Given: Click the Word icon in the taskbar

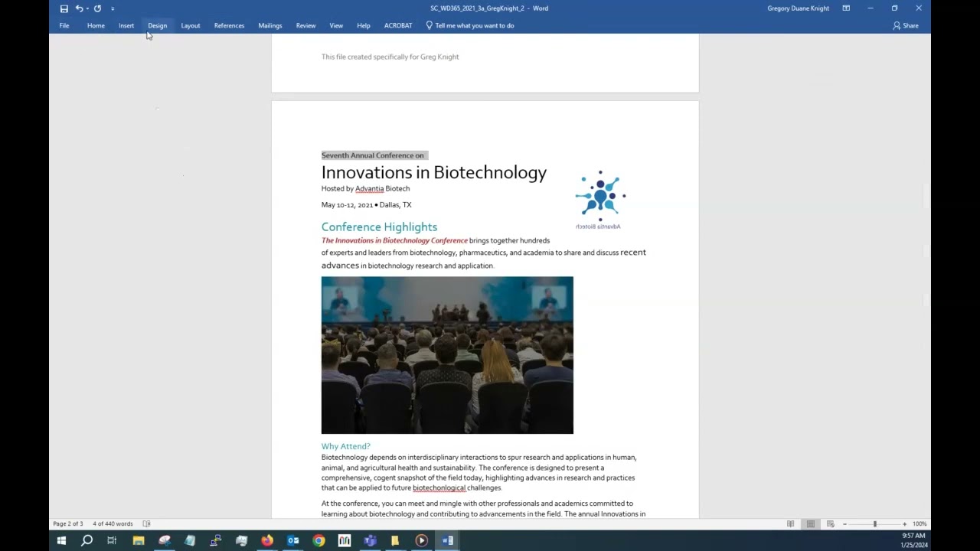Looking at the screenshot, I should pos(447,540).
